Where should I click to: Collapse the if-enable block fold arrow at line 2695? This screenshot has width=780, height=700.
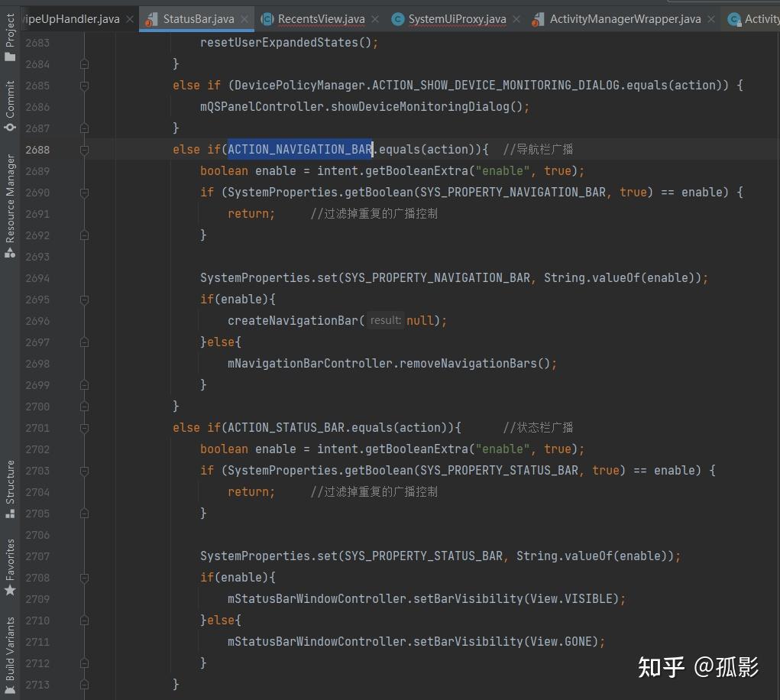point(85,300)
